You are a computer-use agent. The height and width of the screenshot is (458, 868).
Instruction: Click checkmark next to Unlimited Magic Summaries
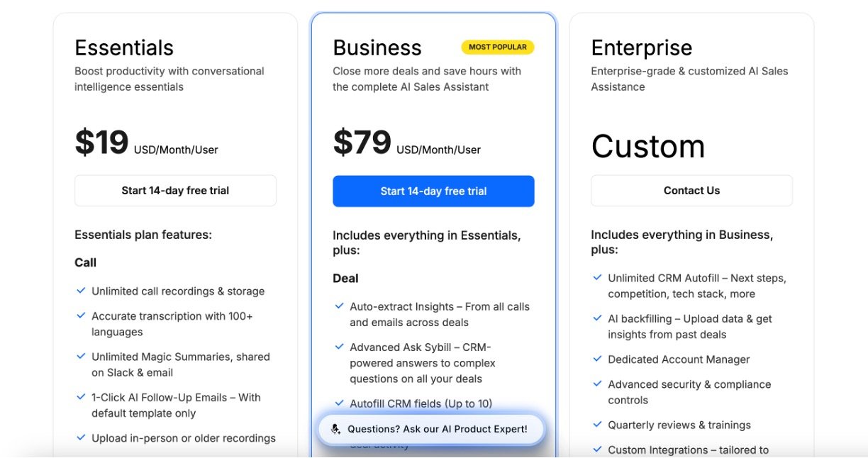click(x=81, y=357)
